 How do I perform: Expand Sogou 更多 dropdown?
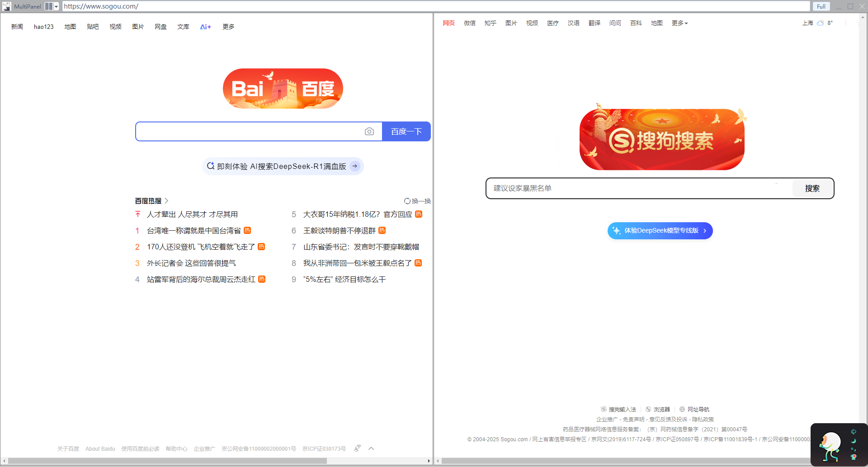pyautogui.click(x=679, y=23)
